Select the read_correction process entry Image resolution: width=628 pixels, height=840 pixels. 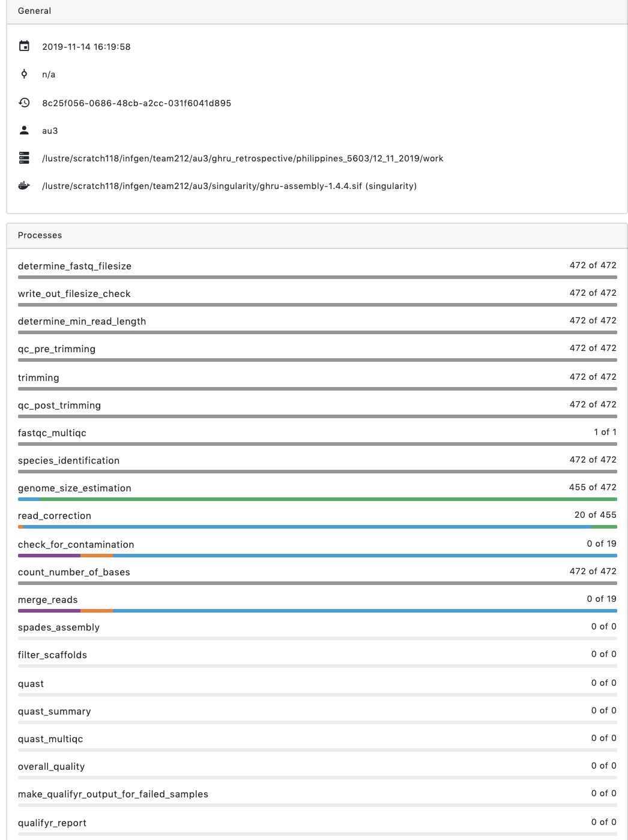(x=55, y=515)
